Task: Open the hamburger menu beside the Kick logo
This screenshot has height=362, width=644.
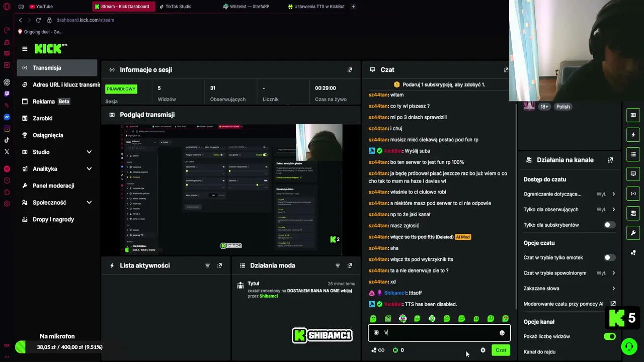Action: coord(25,49)
